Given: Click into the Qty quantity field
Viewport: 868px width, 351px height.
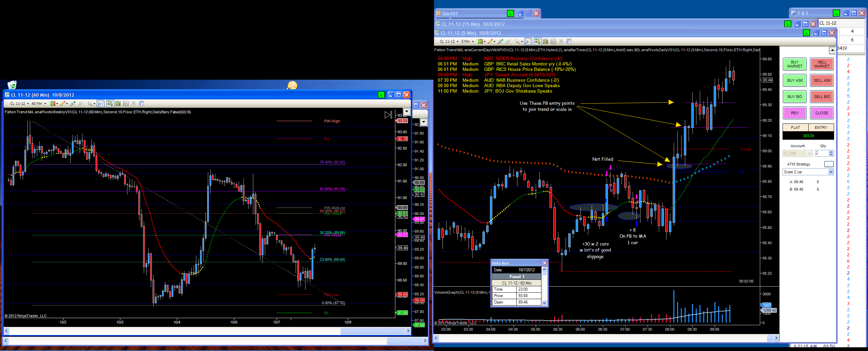Looking at the screenshot, I should [822, 153].
